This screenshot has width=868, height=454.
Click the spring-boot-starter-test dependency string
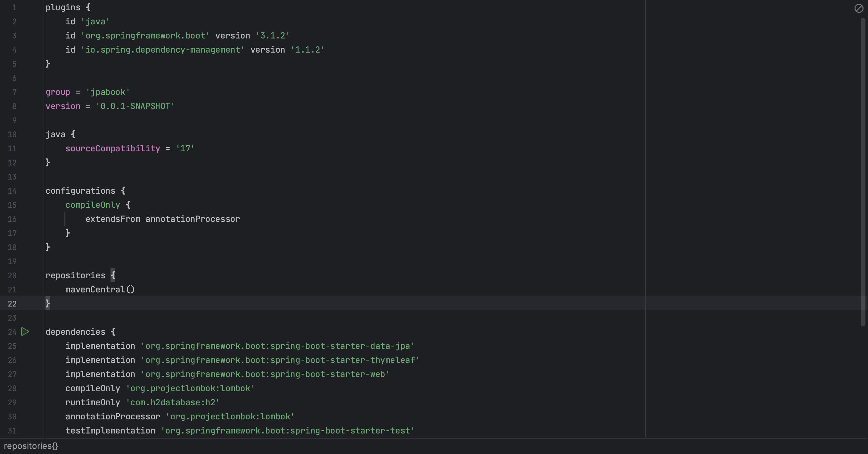287,431
